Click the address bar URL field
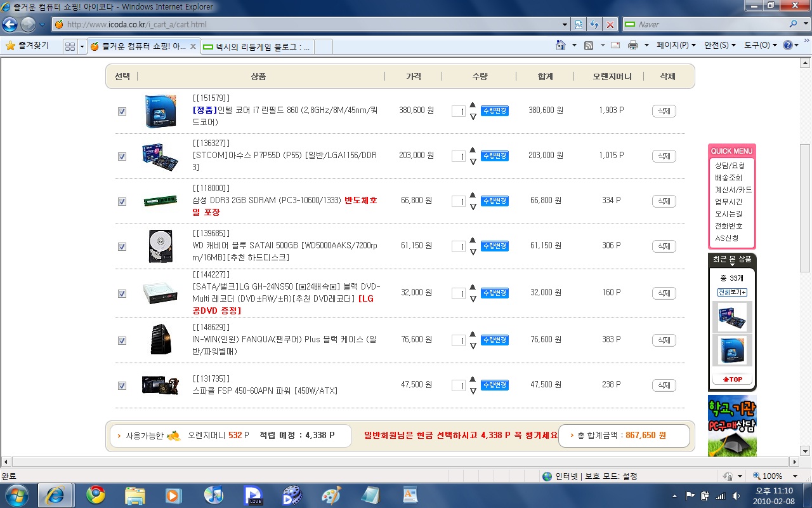 [x=312, y=25]
